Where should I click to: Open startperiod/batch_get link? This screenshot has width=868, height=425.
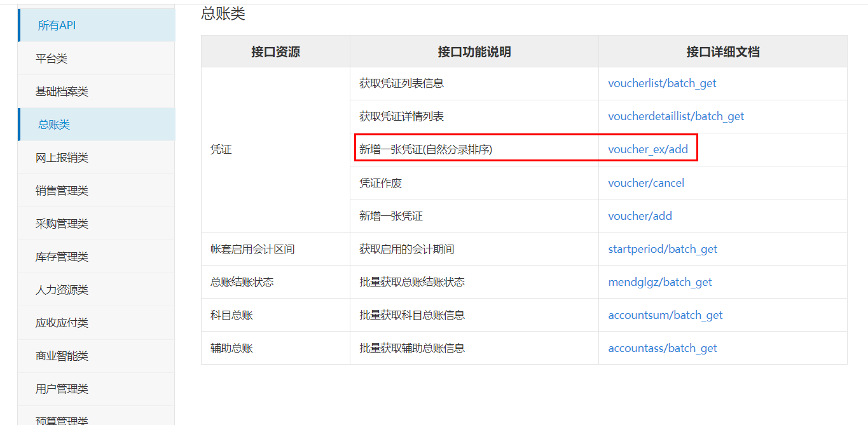663,249
